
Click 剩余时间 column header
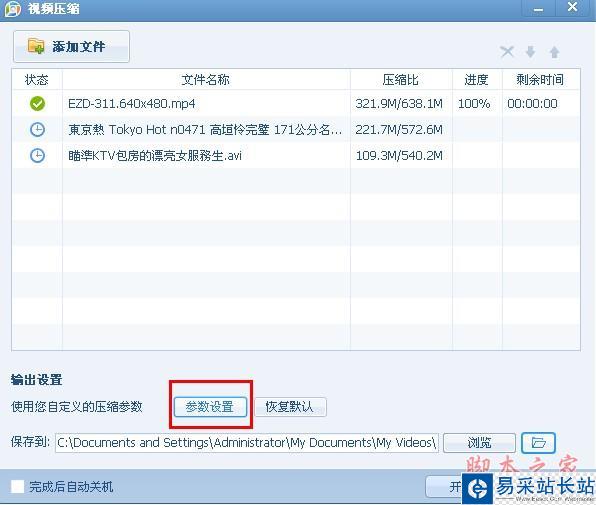pyautogui.click(x=541, y=80)
